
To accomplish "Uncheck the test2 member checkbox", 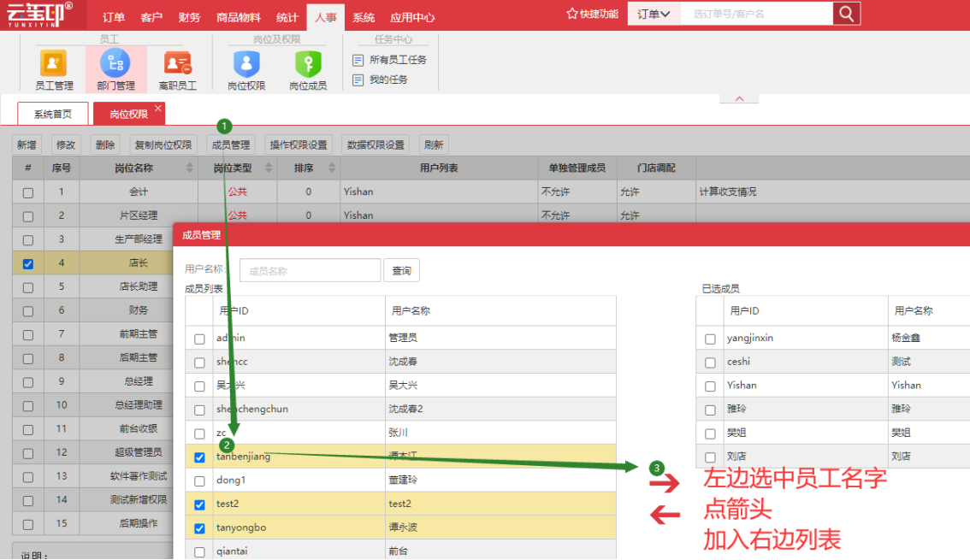I will pyautogui.click(x=199, y=505).
